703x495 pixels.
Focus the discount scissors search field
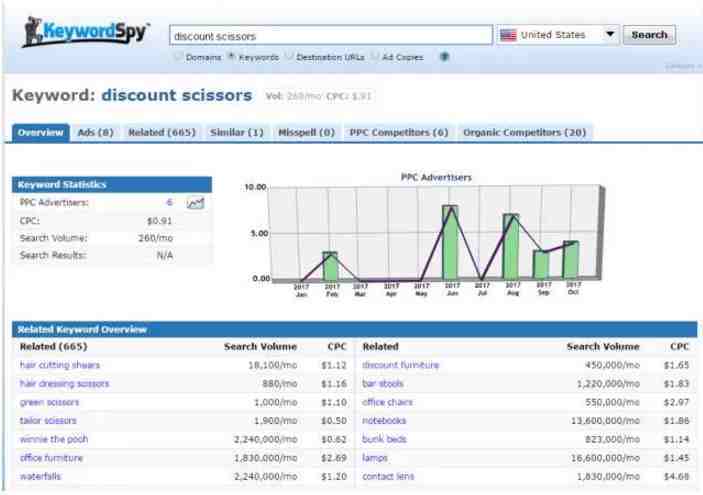[331, 35]
